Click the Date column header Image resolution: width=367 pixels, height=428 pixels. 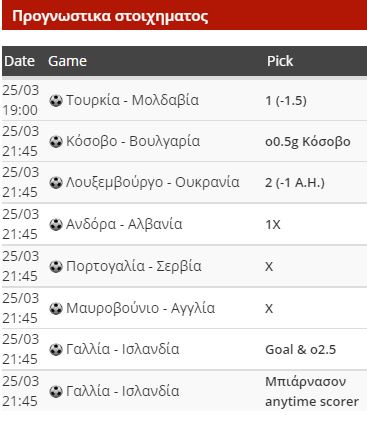(20, 61)
